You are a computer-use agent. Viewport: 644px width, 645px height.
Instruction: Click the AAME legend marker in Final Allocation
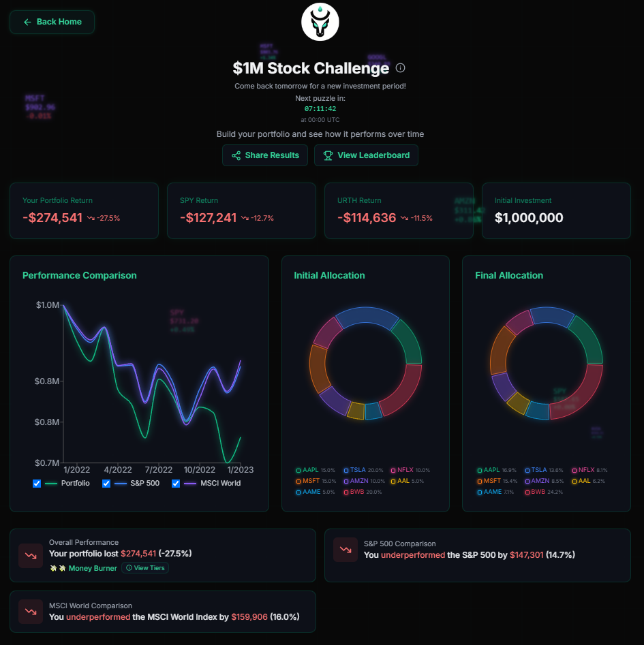(479, 492)
